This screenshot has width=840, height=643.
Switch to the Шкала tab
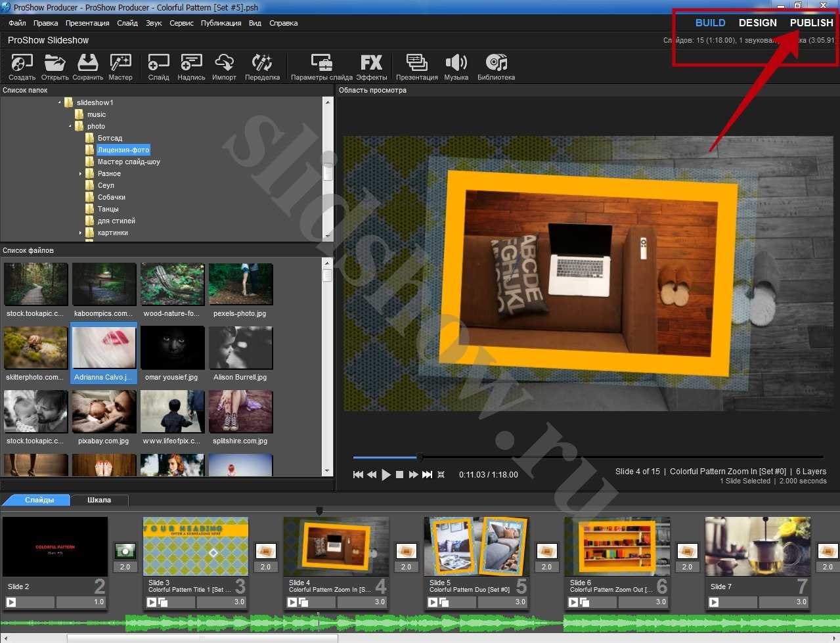pos(99,500)
